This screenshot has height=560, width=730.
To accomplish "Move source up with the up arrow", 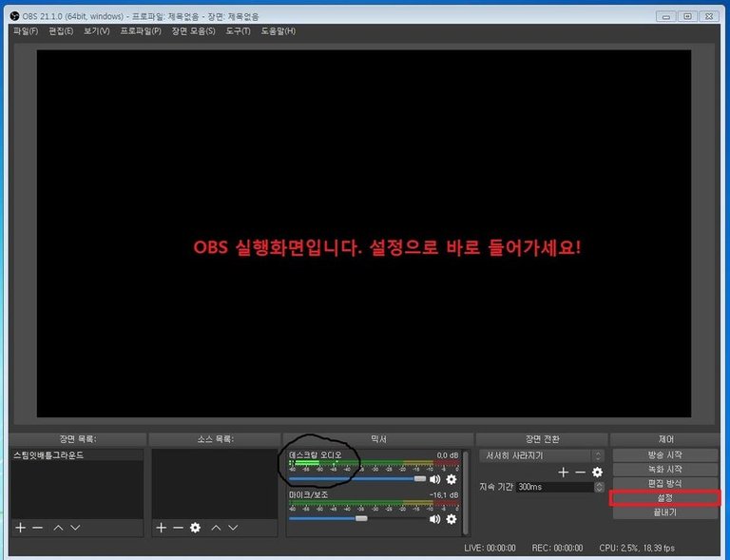I will 216,528.
